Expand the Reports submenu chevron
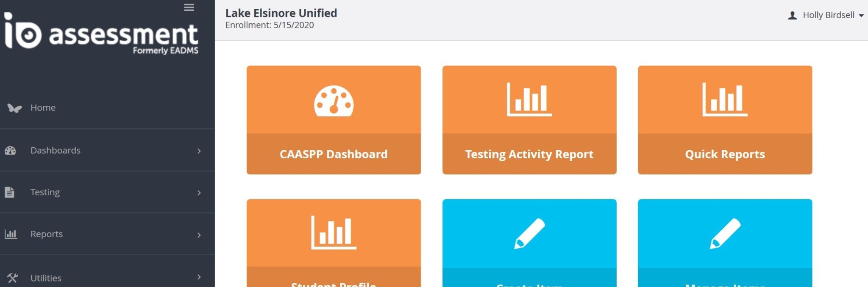Screen dimensions: 868x287 click(199, 235)
